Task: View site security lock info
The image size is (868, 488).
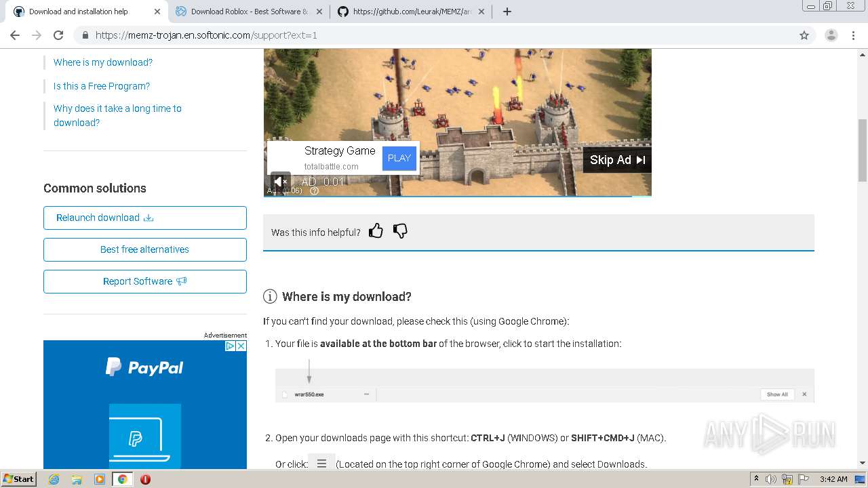Action: pos(85,35)
